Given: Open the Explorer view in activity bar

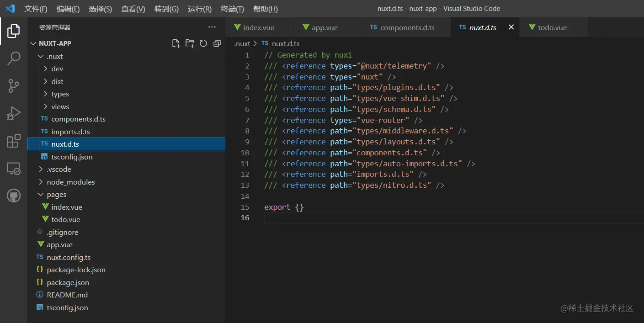Looking at the screenshot, I should [x=14, y=31].
